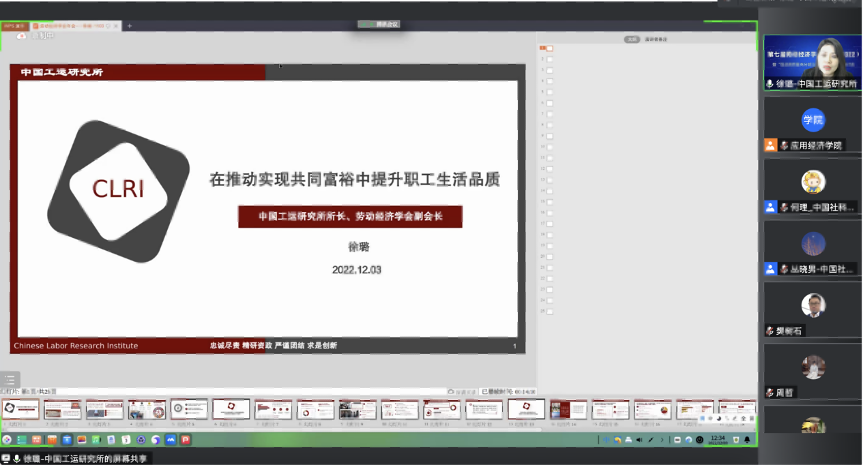Click the muted mic icon beside 应用经济学院
864x466 pixels.
click(x=784, y=145)
